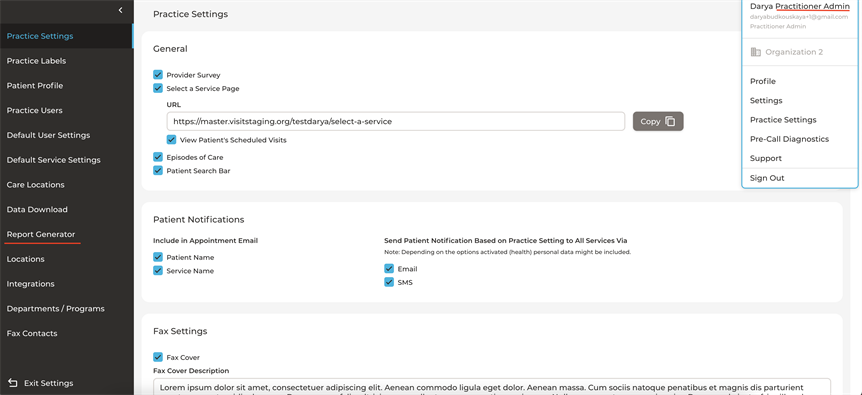Image resolution: width=862 pixels, height=395 pixels.
Task: Click the Darya Practitioner Admin name
Action: 799,6
